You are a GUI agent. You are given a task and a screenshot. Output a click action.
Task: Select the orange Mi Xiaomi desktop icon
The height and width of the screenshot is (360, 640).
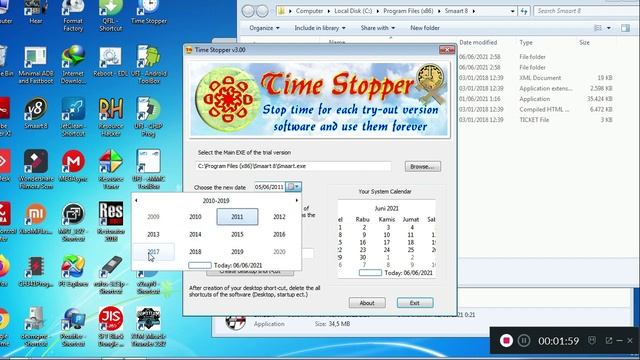pos(36,219)
